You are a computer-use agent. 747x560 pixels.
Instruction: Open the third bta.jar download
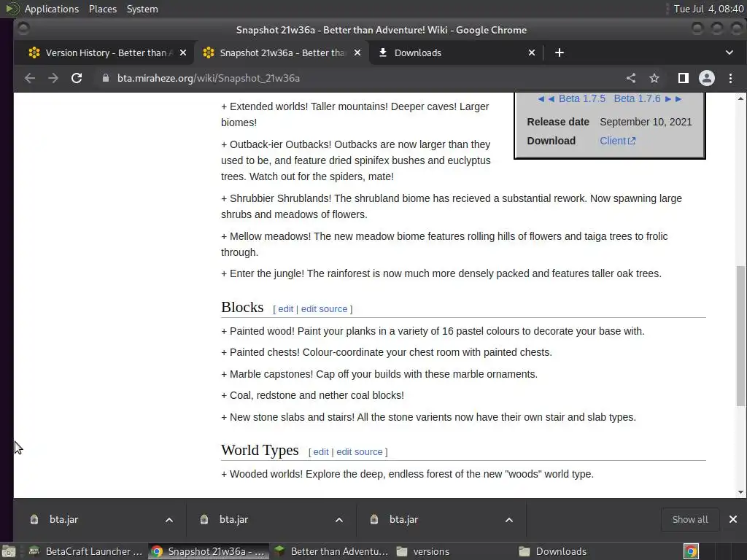(x=403, y=519)
